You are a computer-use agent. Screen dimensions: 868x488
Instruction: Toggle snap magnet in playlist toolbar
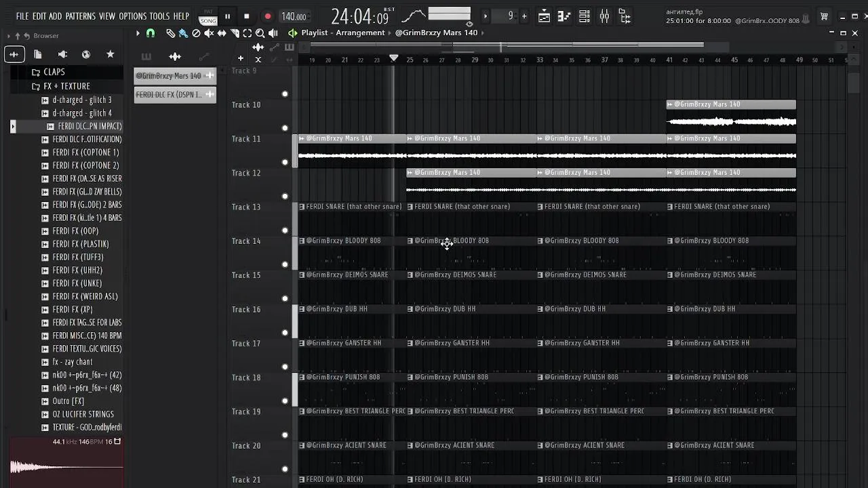[x=151, y=33]
